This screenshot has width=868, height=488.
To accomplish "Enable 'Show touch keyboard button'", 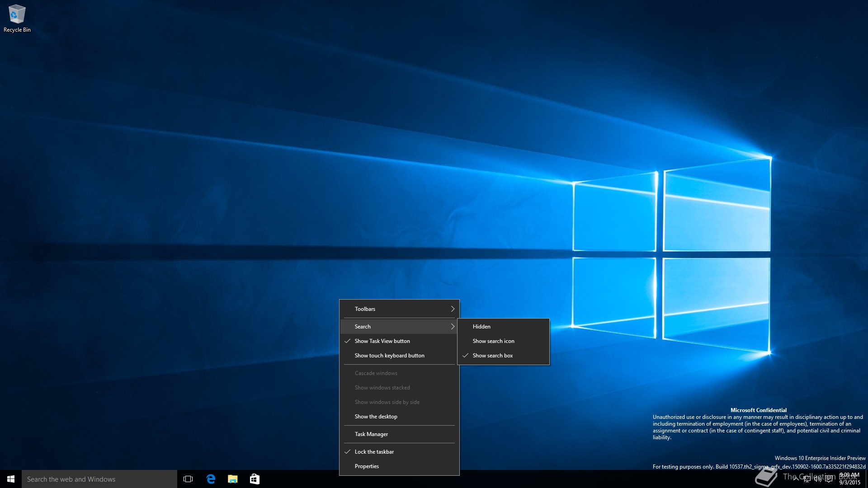I will point(399,356).
